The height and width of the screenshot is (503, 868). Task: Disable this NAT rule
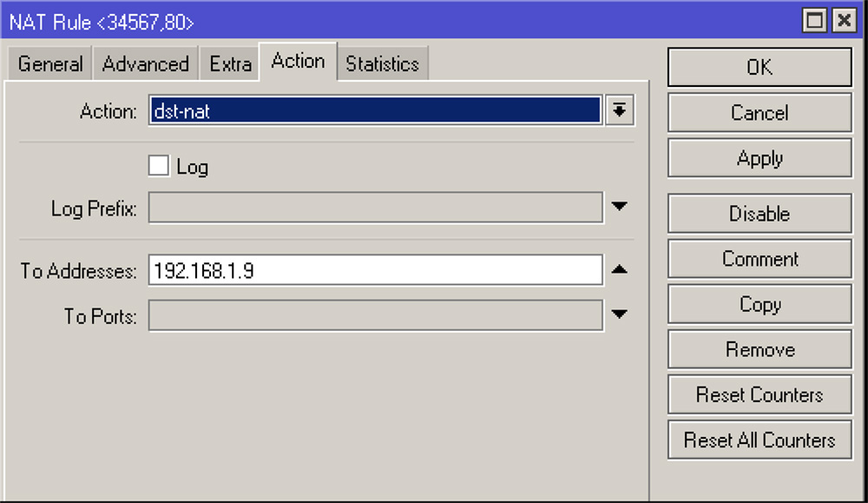click(759, 214)
